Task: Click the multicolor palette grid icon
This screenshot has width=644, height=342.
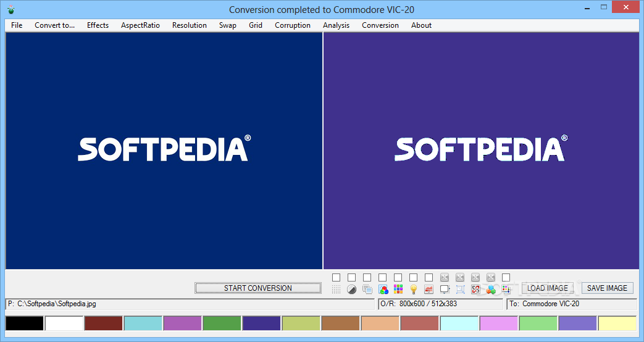Action: 398,290
